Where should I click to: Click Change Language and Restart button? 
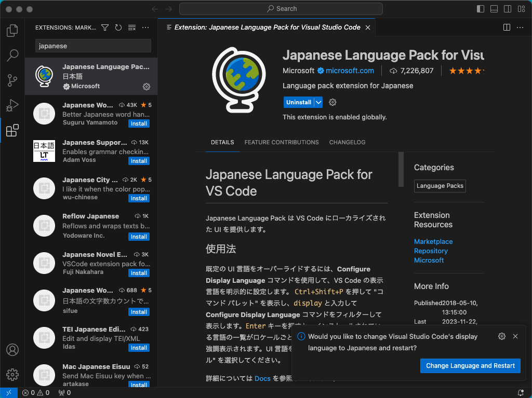[x=470, y=366]
